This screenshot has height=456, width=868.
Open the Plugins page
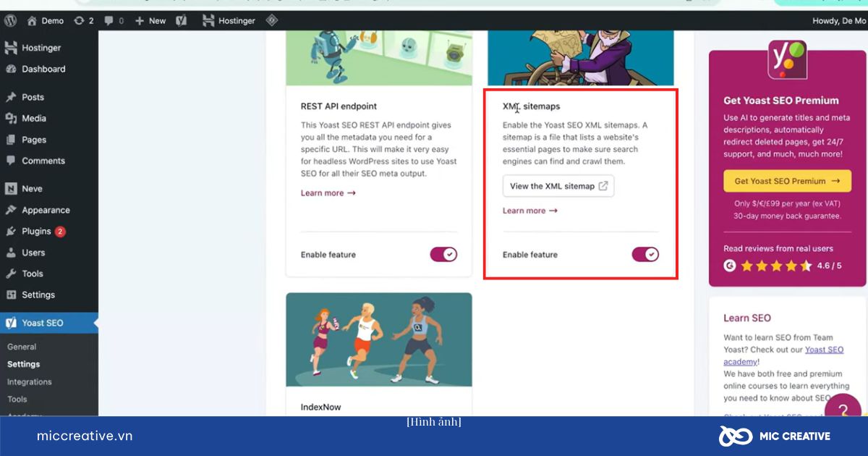36,231
